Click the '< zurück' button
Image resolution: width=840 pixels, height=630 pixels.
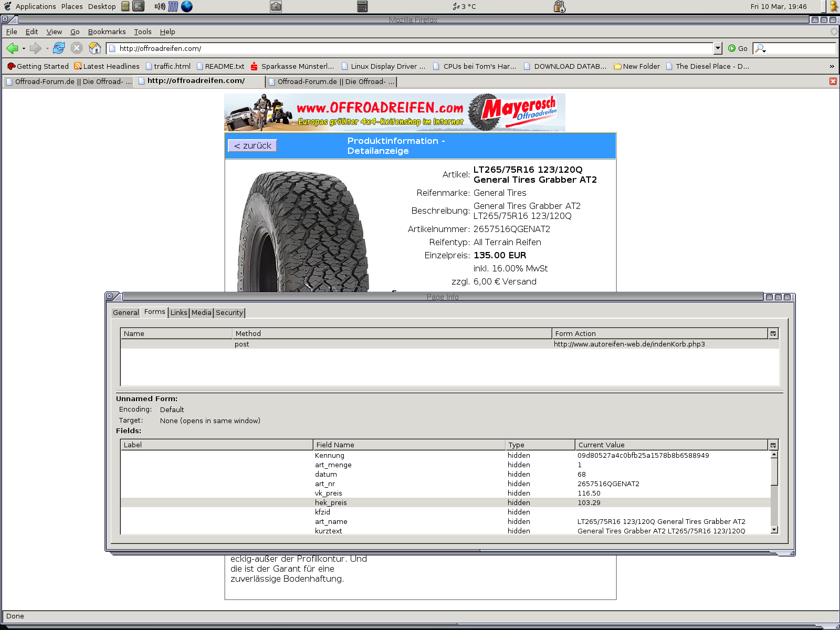click(x=253, y=145)
